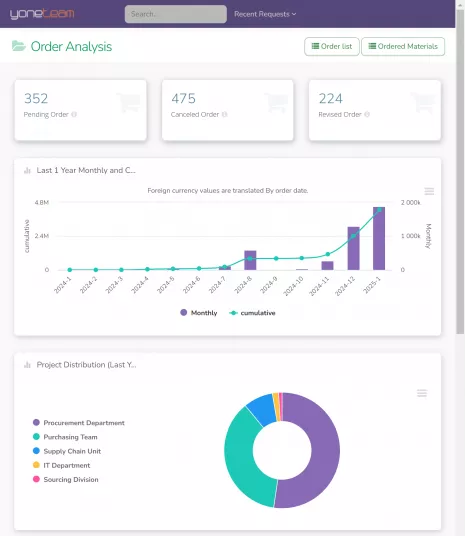465x536 pixels.
Task: Click the Pending Order info icon
Action: [x=74, y=115]
